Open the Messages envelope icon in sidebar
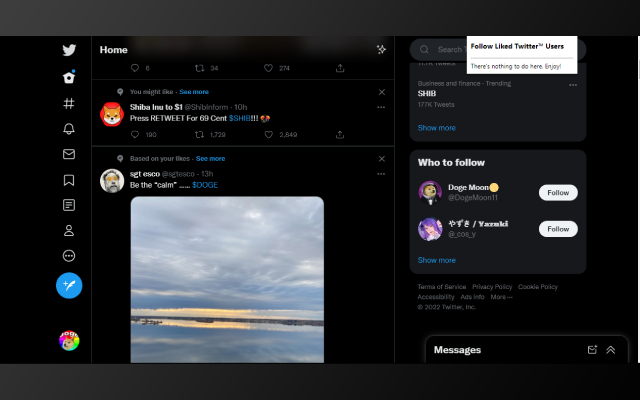640x400 pixels. [x=69, y=154]
